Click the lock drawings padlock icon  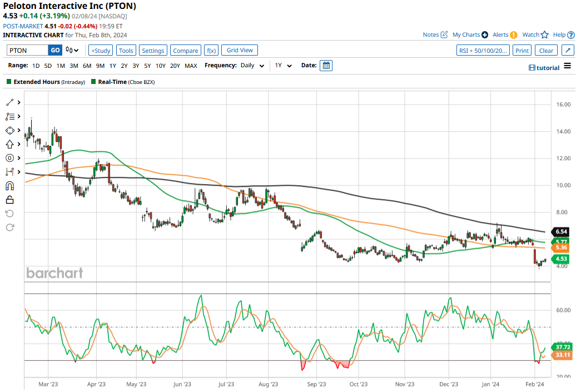tap(10, 200)
